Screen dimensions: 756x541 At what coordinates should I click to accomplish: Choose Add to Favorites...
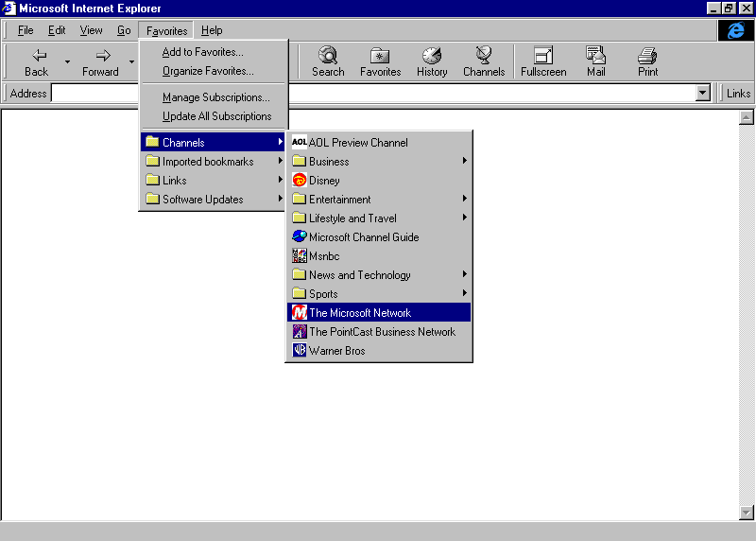pyautogui.click(x=214, y=52)
